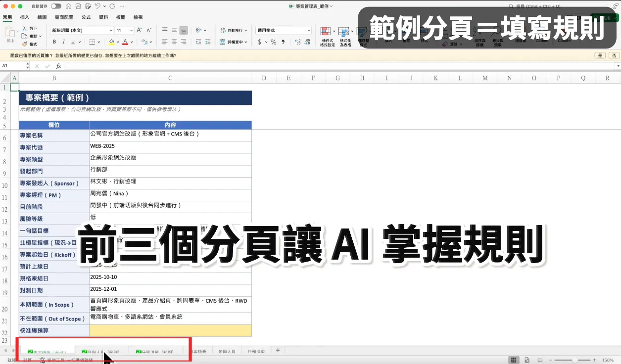Center text horizontally
The height and width of the screenshot is (364, 621).
point(174,42)
